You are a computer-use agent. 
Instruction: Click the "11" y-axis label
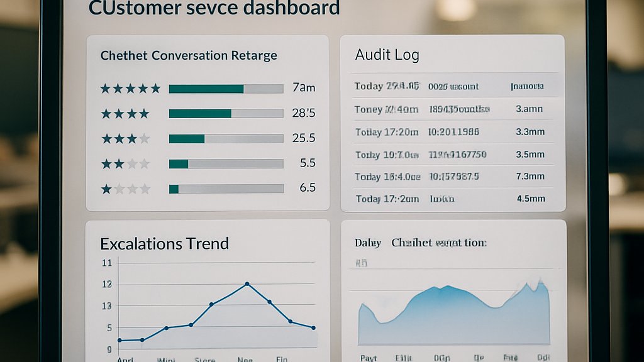point(107,263)
